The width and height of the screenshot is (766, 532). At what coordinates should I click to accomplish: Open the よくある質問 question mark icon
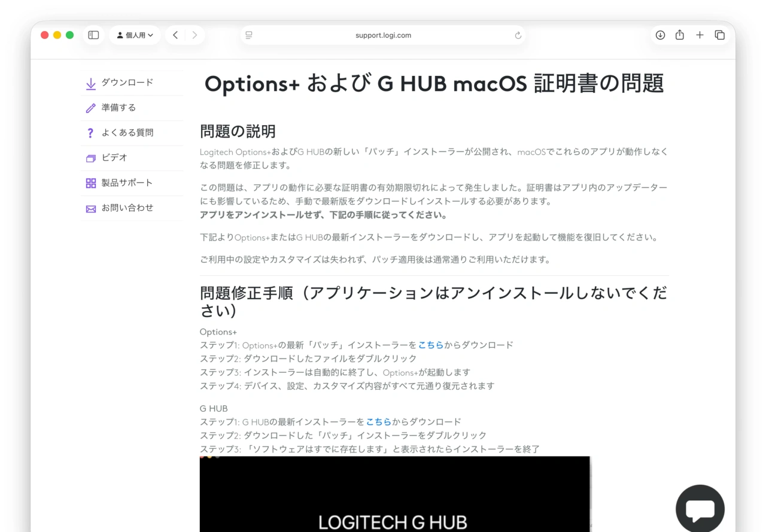pos(90,133)
